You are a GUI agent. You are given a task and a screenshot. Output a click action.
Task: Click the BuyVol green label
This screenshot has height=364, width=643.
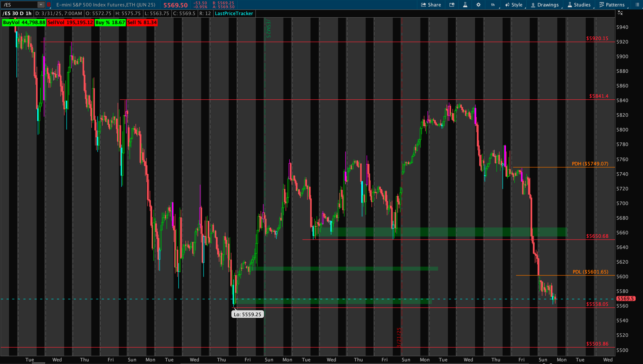click(x=24, y=23)
